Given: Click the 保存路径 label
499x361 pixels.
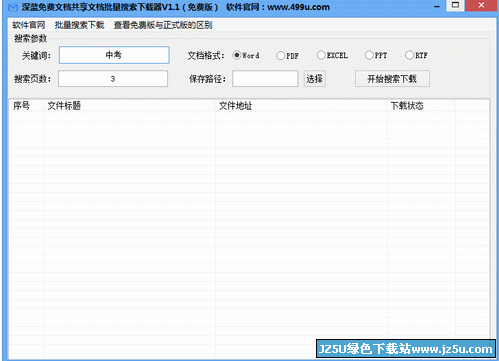Looking at the screenshot, I should 207,79.
